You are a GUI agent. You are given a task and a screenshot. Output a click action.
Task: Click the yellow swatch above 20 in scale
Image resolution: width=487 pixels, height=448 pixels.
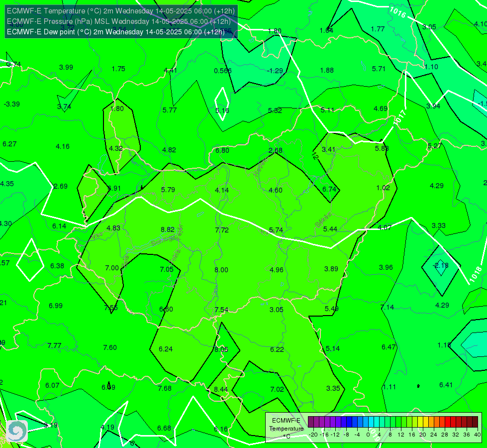pyautogui.click(x=420, y=422)
